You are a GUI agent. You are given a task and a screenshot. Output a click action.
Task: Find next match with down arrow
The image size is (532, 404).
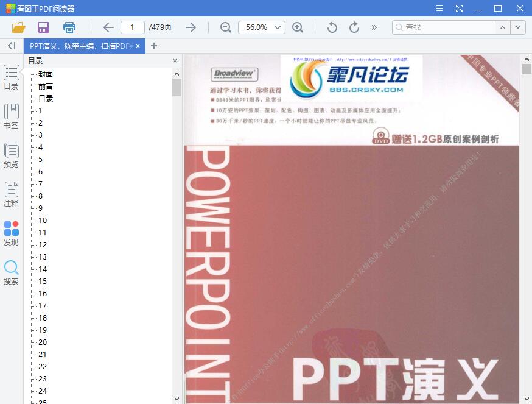[x=518, y=27]
